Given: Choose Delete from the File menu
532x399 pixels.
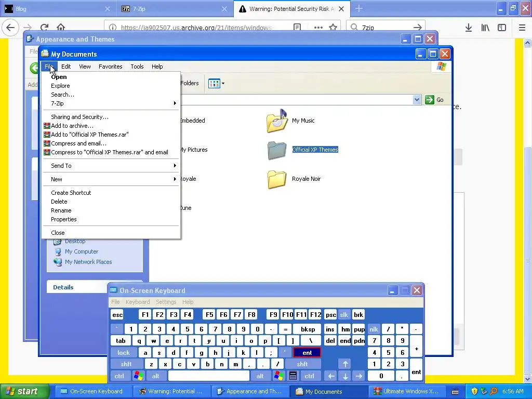Looking at the screenshot, I should click(111, 202).
